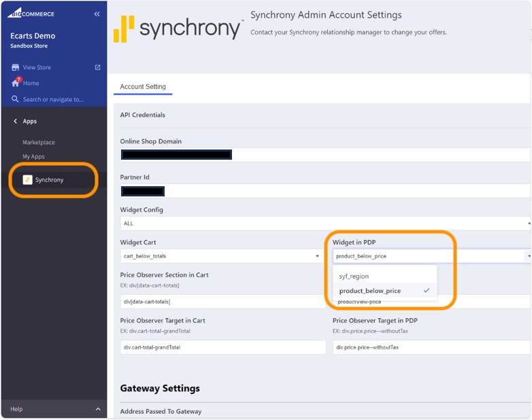Open Apps menu heading
The width and height of the screenshot is (532, 420).
(x=30, y=121)
